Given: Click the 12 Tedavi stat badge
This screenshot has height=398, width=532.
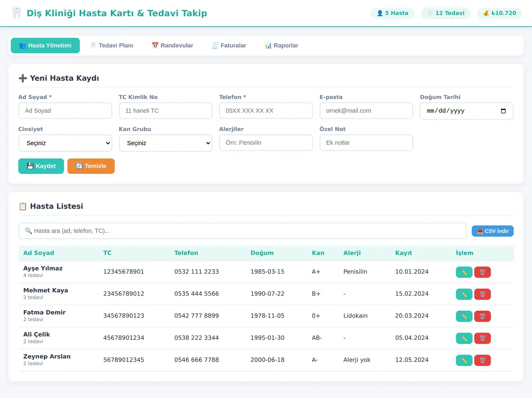Looking at the screenshot, I should point(446,13).
